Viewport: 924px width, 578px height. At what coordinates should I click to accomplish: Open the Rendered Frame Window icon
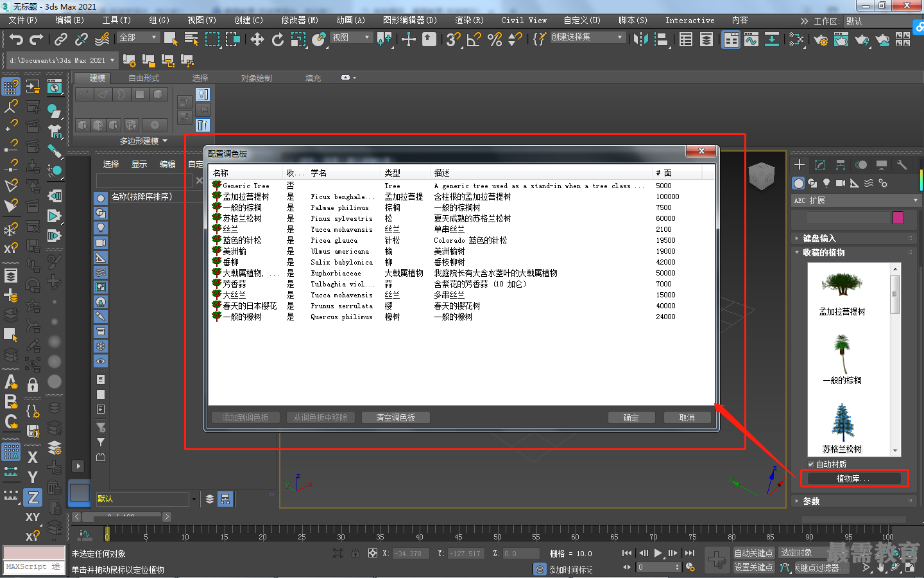point(841,40)
